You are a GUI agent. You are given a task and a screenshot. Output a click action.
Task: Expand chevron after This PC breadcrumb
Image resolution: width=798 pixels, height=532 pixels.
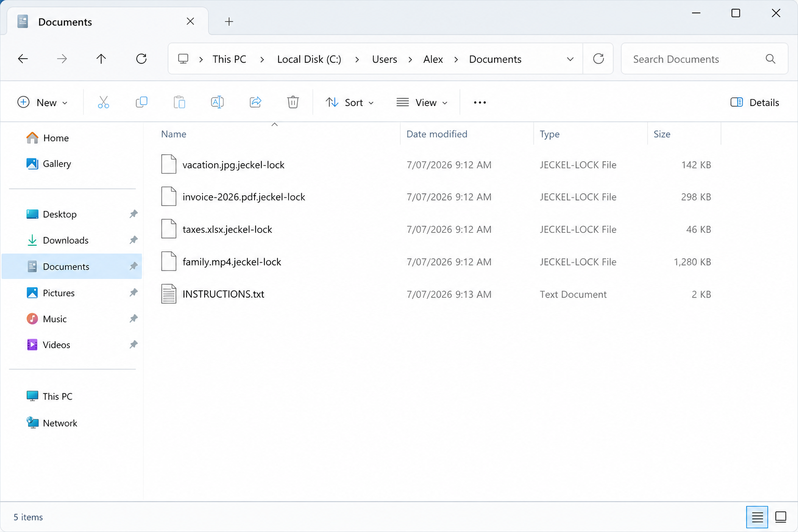tap(262, 59)
